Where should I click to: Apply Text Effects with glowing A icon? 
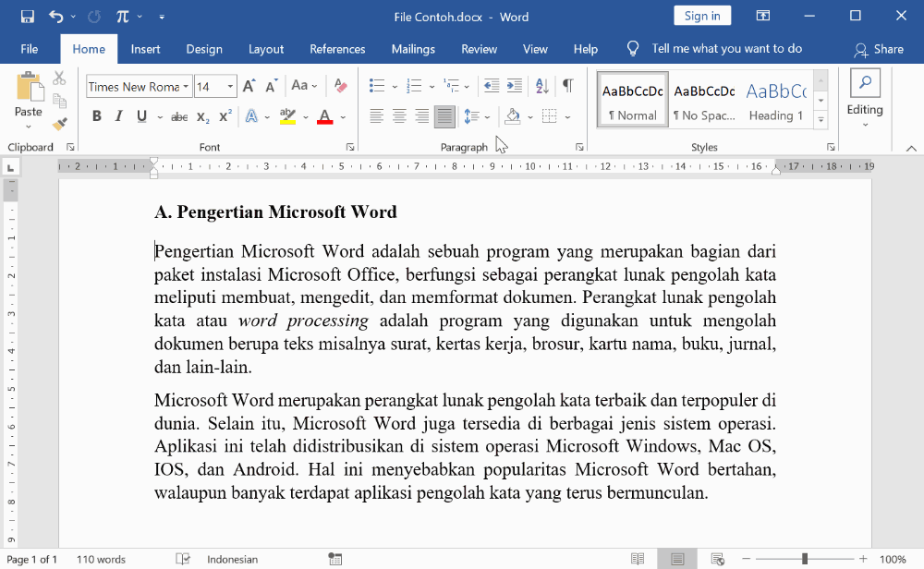(x=251, y=116)
